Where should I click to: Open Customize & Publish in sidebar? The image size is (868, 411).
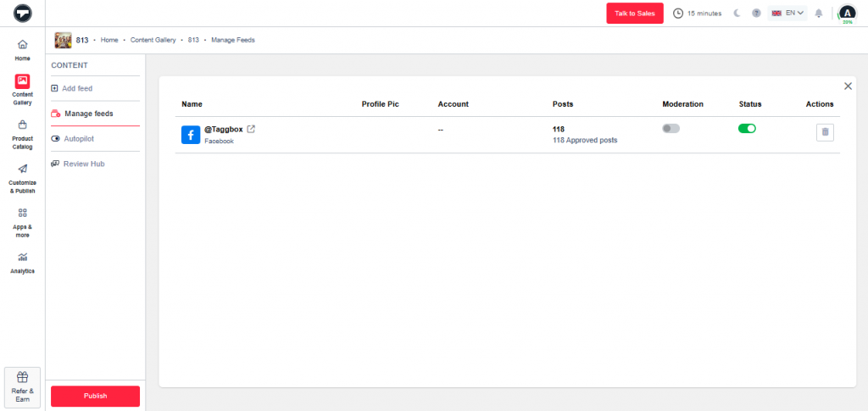23,179
